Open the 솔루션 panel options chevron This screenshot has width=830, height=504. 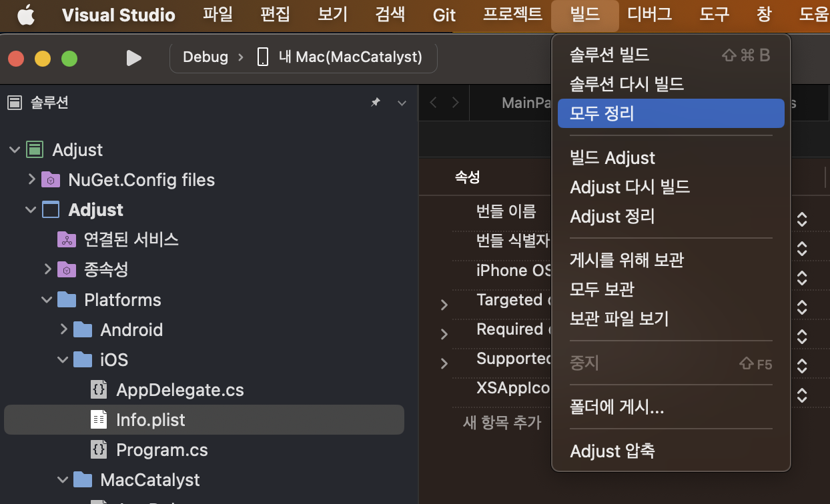[x=402, y=103]
